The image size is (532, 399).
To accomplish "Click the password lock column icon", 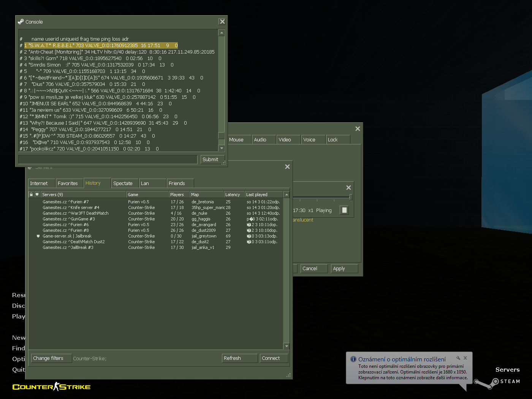I will point(31,195).
